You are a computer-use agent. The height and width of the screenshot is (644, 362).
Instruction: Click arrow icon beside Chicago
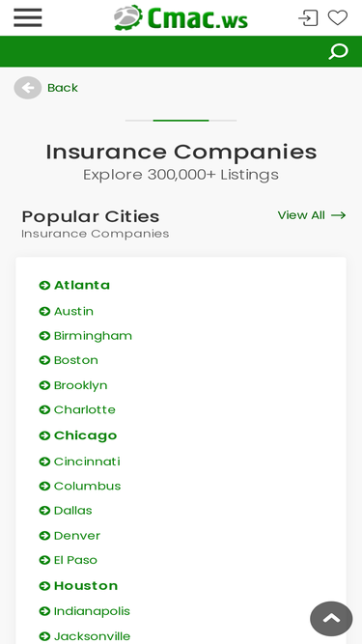pyautogui.click(x=44, y=435)
